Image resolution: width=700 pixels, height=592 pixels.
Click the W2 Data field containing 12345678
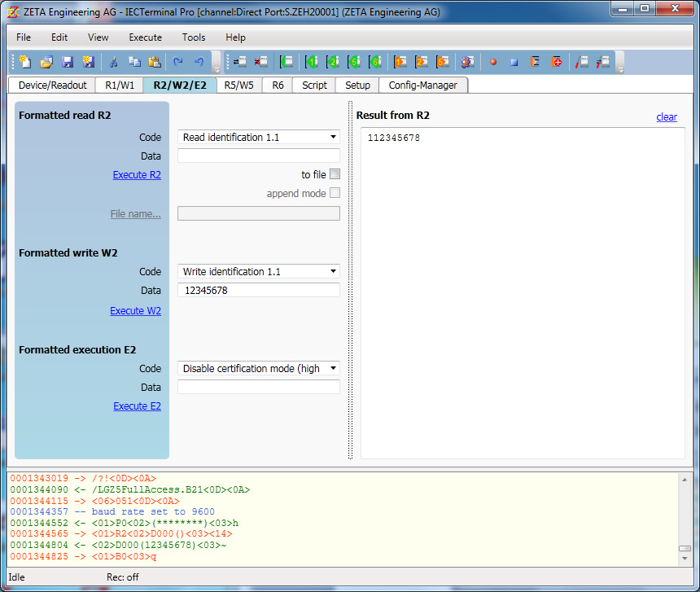(x=259, y=290)
